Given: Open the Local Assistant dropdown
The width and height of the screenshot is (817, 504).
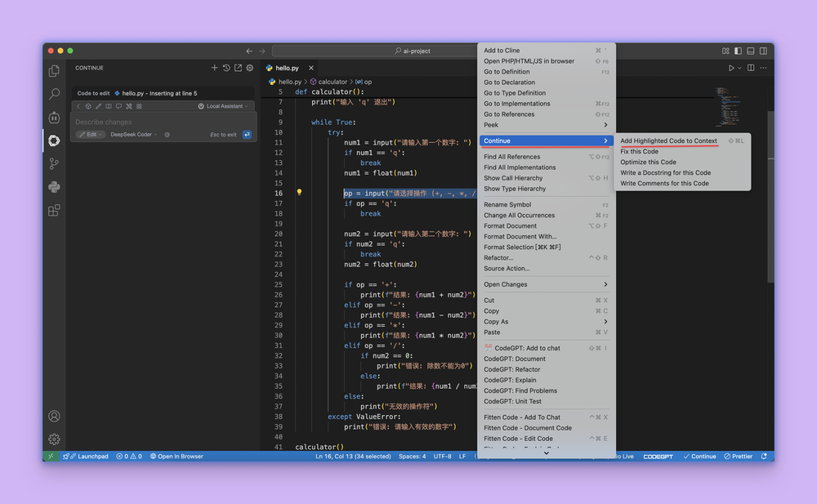Looking at the screenshot, I should 223,106.
